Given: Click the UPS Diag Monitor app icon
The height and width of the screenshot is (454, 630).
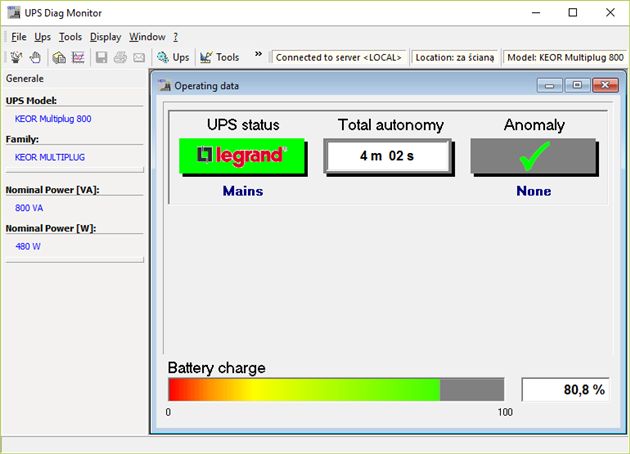Looking at the screenshot, I should tap(14, 13).
